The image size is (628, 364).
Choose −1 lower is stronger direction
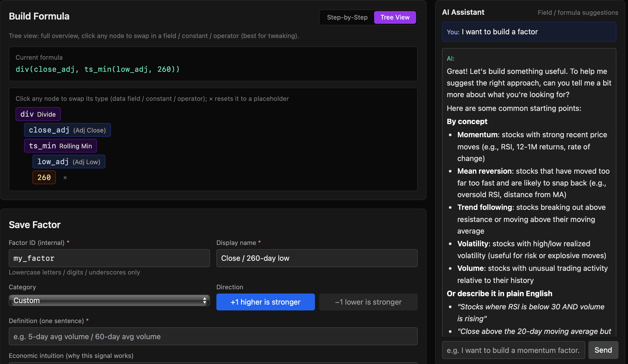[368, 302]
